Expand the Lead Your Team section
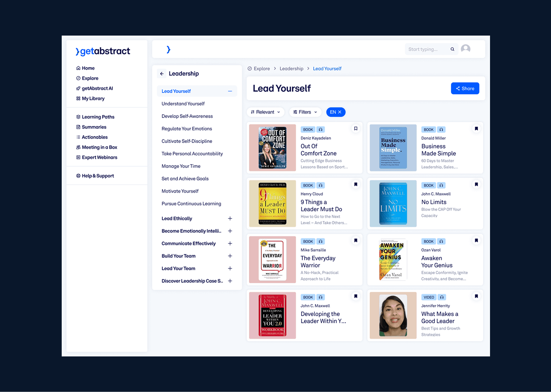Screen dimensions: 551x392 [x=230, y=269]
